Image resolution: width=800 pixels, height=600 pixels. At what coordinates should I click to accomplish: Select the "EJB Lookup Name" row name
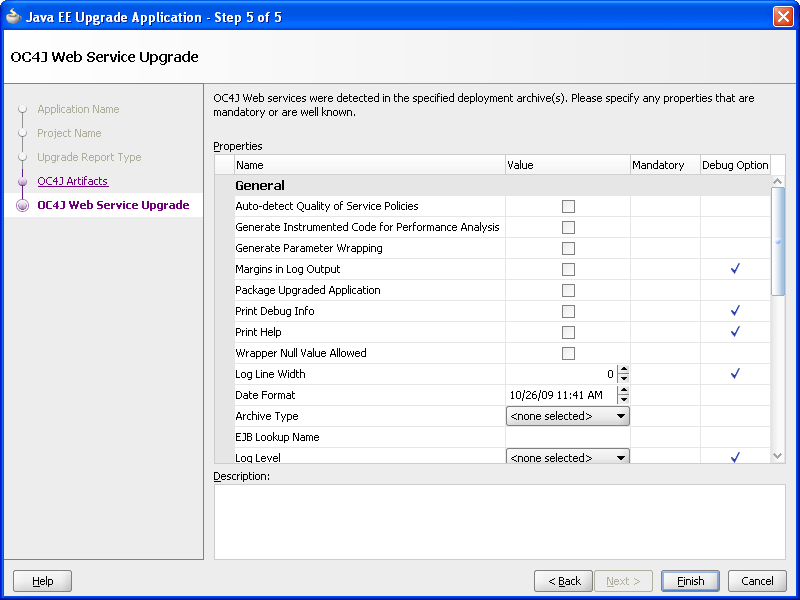click(x=277, y=437)
